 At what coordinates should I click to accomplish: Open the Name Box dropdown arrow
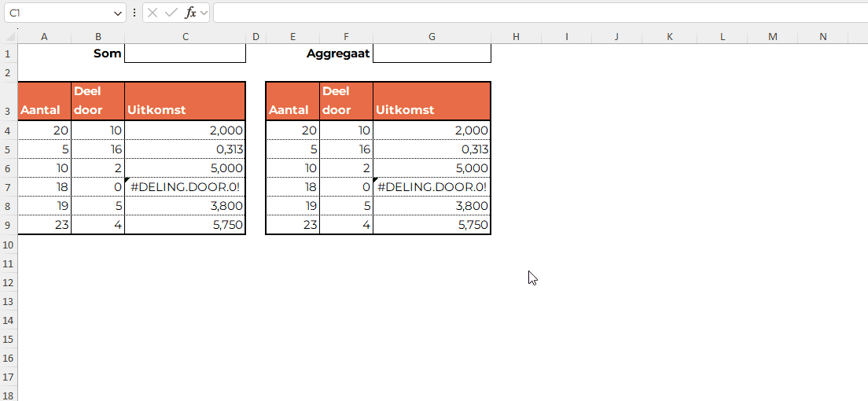119,13
